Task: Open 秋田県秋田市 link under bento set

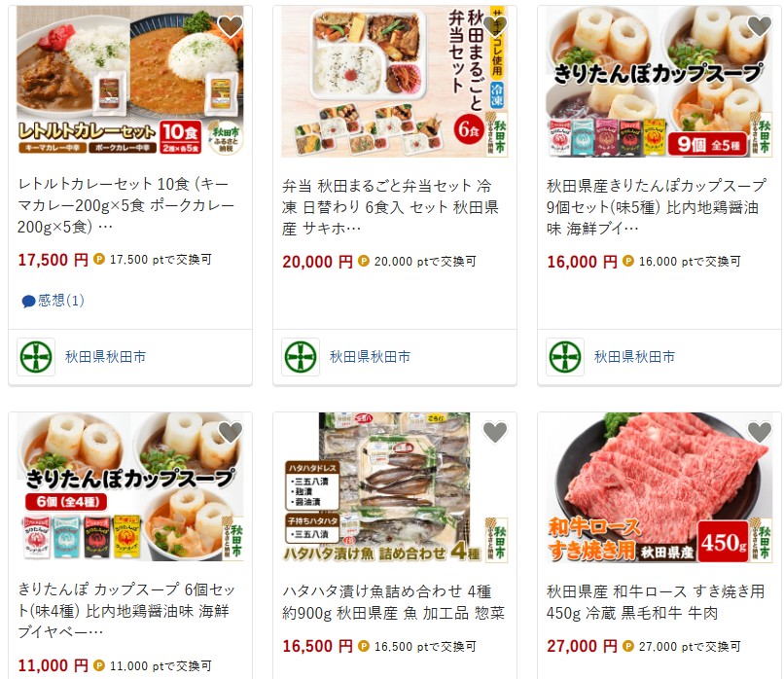Action: pyautogui.click(x=370, y=356)
